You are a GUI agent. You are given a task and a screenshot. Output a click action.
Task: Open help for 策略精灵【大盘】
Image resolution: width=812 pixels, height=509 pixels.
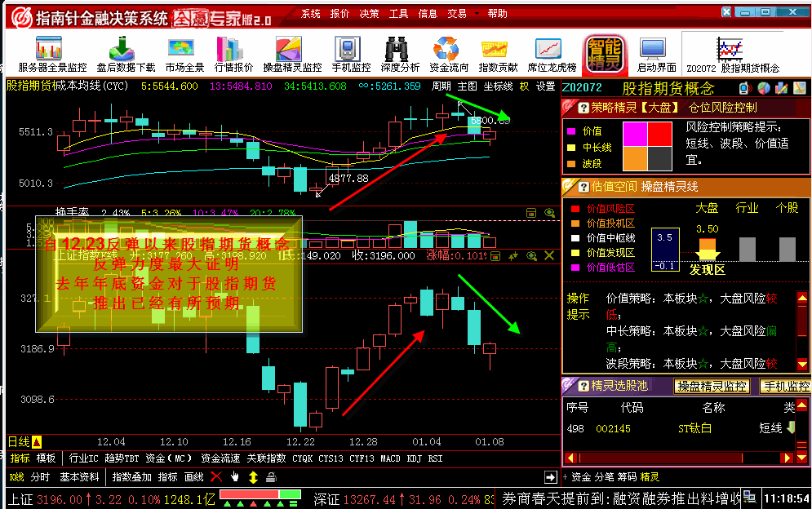pos(583,108)
